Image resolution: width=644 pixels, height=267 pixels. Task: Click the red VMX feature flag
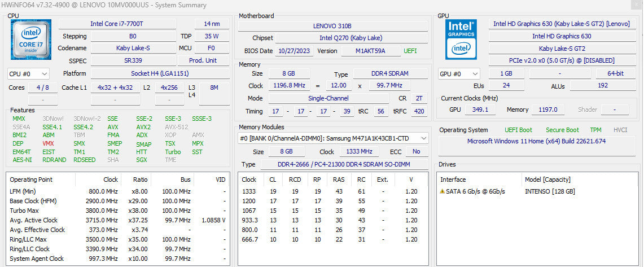[x=48, y=144]
